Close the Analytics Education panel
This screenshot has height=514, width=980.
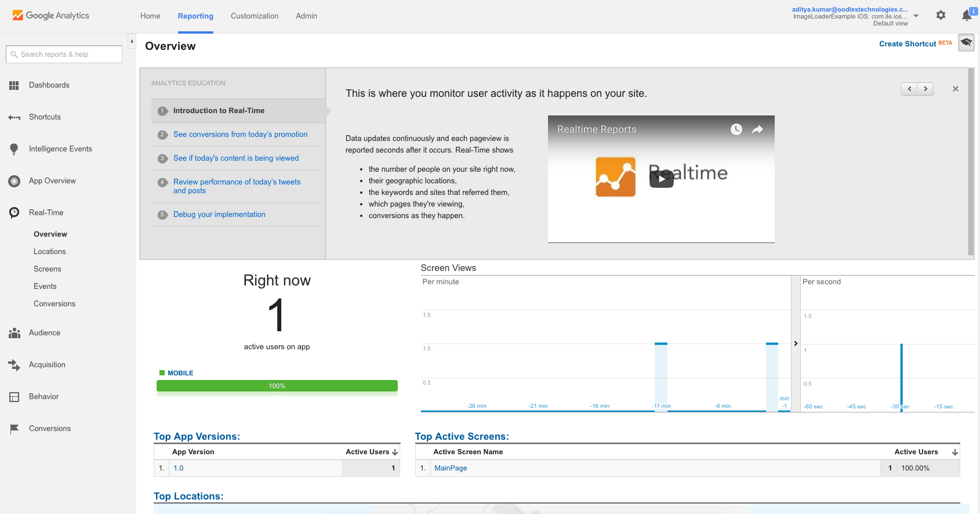956,89
